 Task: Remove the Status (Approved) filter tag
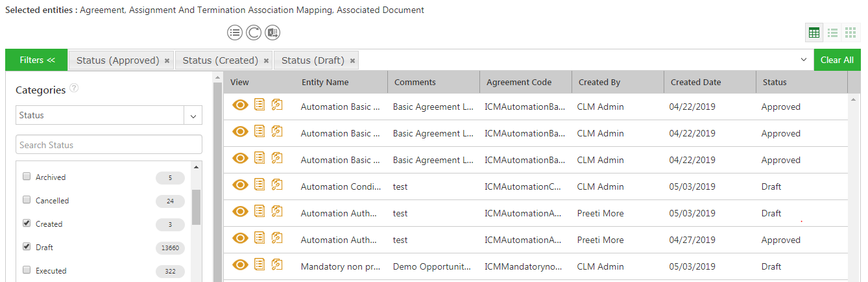(x=167, y=60)
